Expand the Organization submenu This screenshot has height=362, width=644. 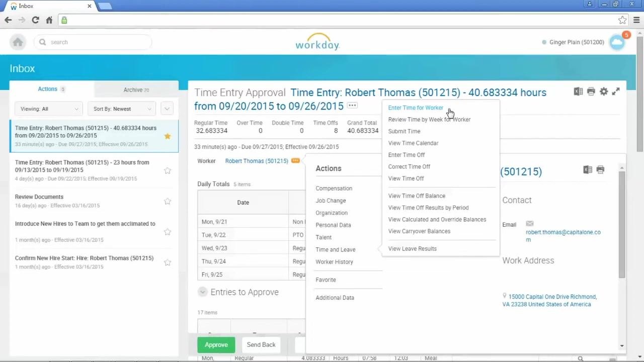(332, 213)
